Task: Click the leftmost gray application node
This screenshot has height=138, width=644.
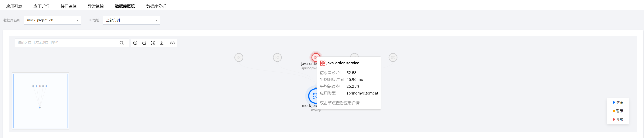Action: (239, 57)
